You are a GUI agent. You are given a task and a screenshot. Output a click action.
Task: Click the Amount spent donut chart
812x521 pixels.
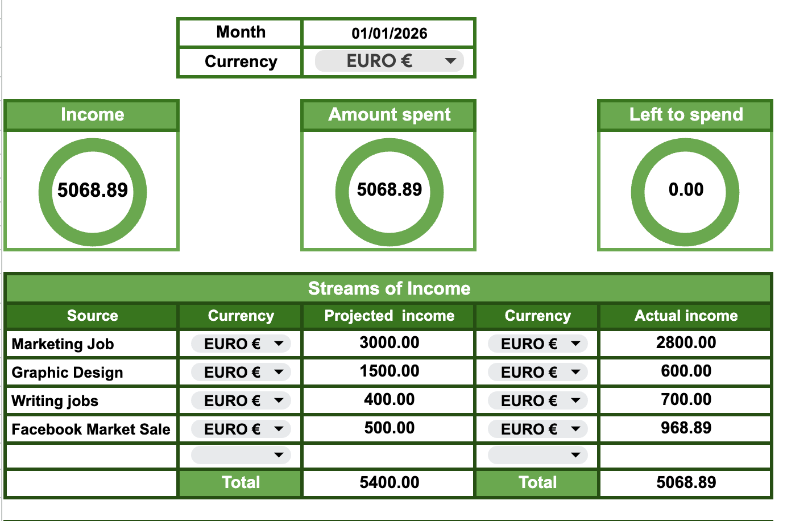388,191
